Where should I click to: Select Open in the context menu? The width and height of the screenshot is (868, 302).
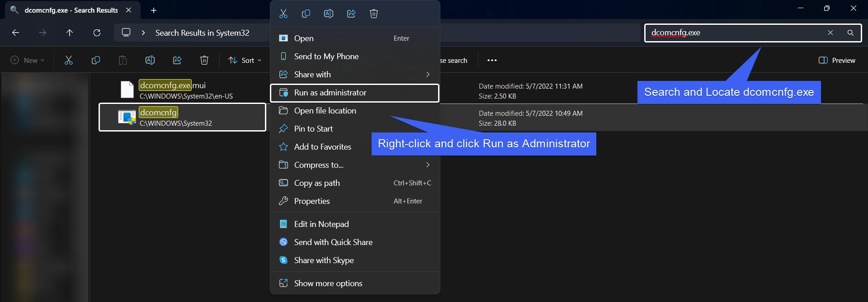pyautogui.click(x=355, y=38)
